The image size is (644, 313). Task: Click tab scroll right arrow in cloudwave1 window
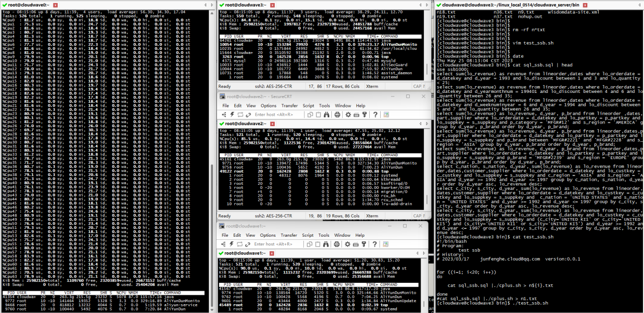tap(424, 253)
